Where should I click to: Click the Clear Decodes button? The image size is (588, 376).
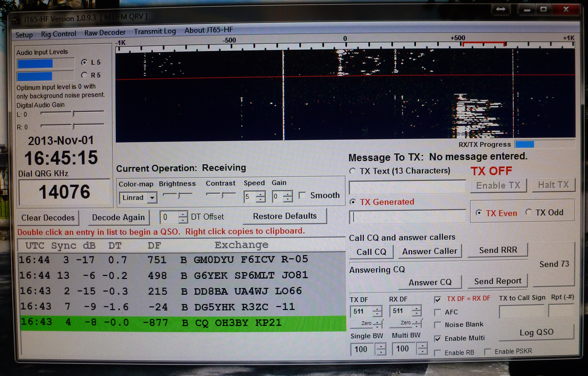tap(48, 218)
